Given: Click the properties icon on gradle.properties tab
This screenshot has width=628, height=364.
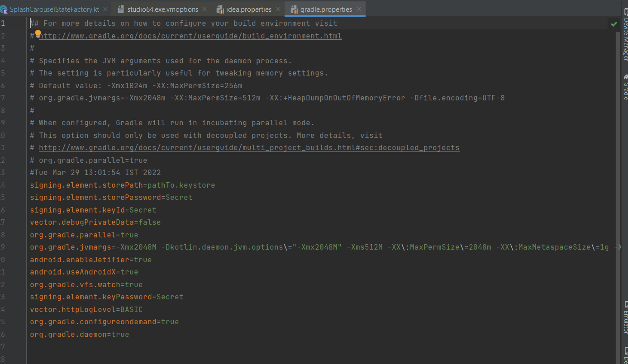Looking at the screenshot, I should 294,9.
